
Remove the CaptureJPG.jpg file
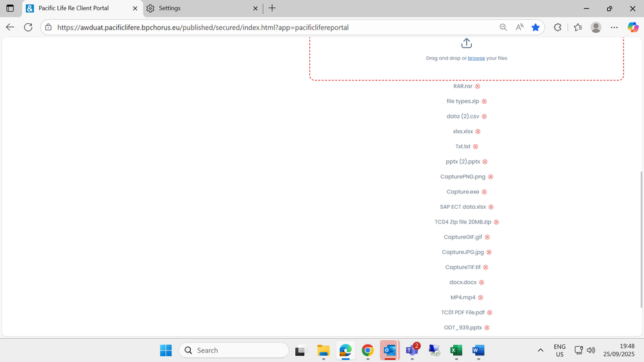[x=489, y=252]
